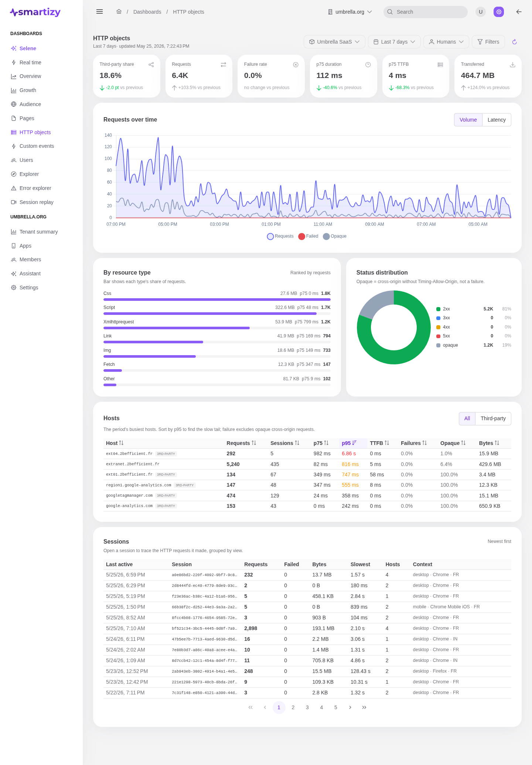Select the extranet.2befficient.fr host row
532x765 pixels.
pos(307,464)
